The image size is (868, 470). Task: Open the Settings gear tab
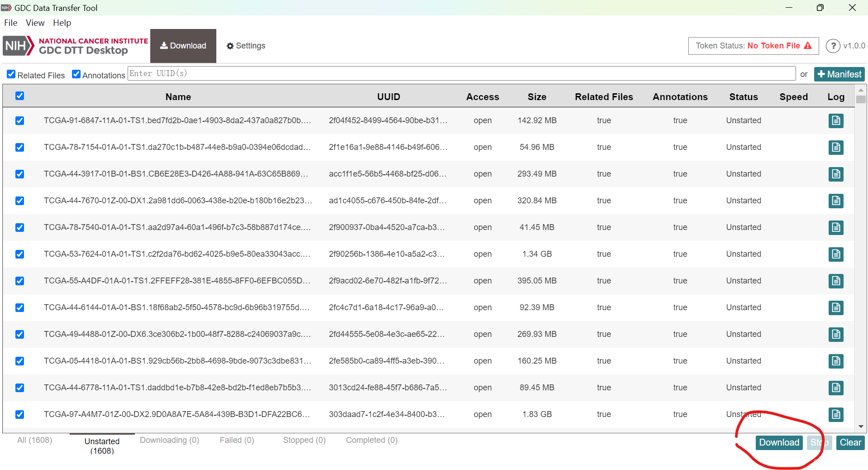[x=245, y=46]
